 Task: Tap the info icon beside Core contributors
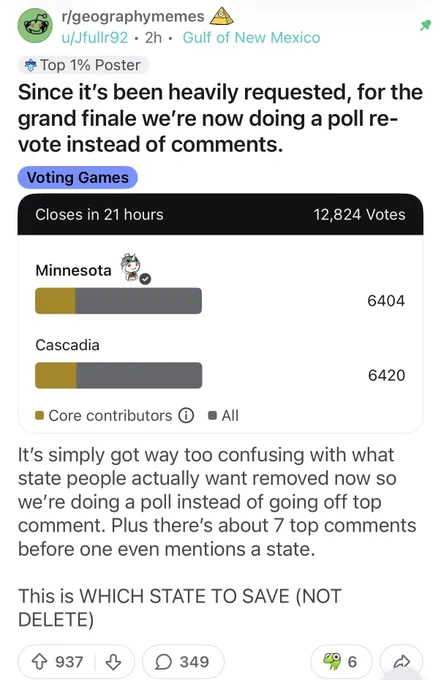coord(186,415)
